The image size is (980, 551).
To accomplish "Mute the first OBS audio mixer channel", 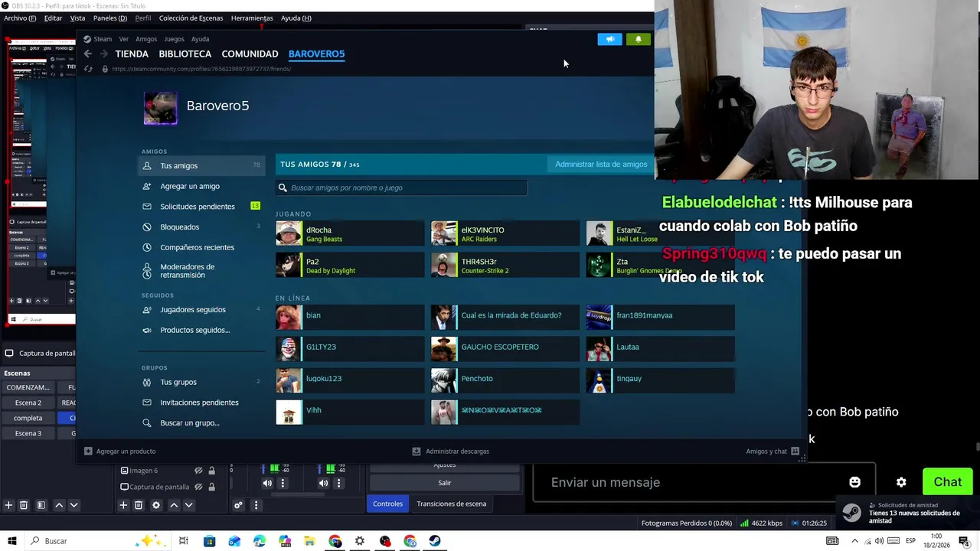I will [x=267, y=483].
